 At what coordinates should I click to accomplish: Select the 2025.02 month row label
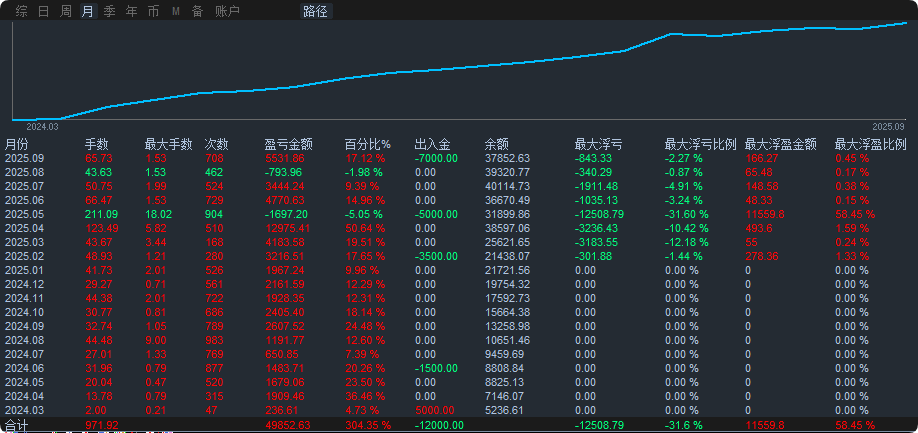(x=24, y=256)
